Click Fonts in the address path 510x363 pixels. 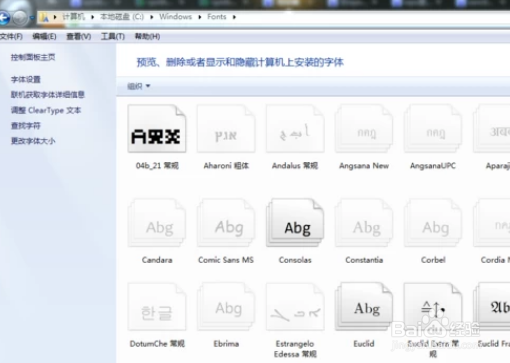coord(217,17)
